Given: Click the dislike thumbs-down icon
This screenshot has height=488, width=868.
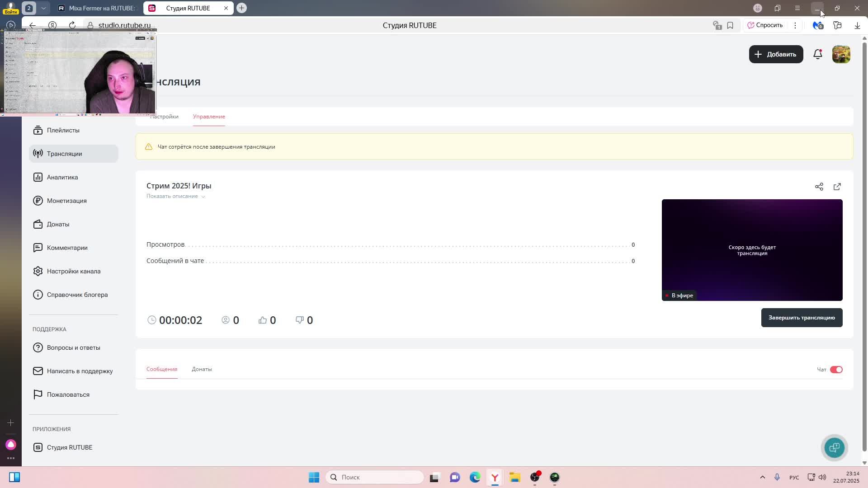Looking at the screenshot, I should click(x=299, y=320).
